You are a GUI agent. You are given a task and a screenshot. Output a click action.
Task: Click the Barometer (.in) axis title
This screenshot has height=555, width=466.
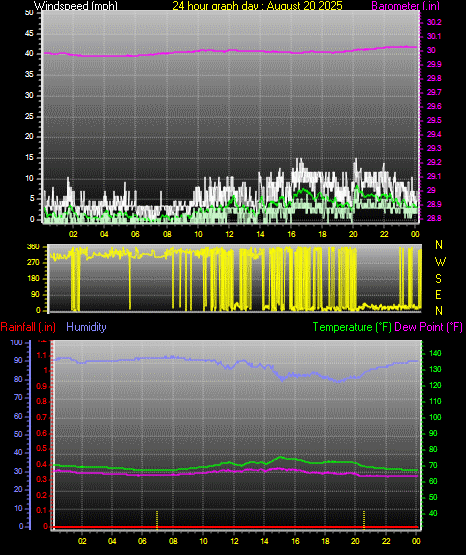(x=405, y=6)
